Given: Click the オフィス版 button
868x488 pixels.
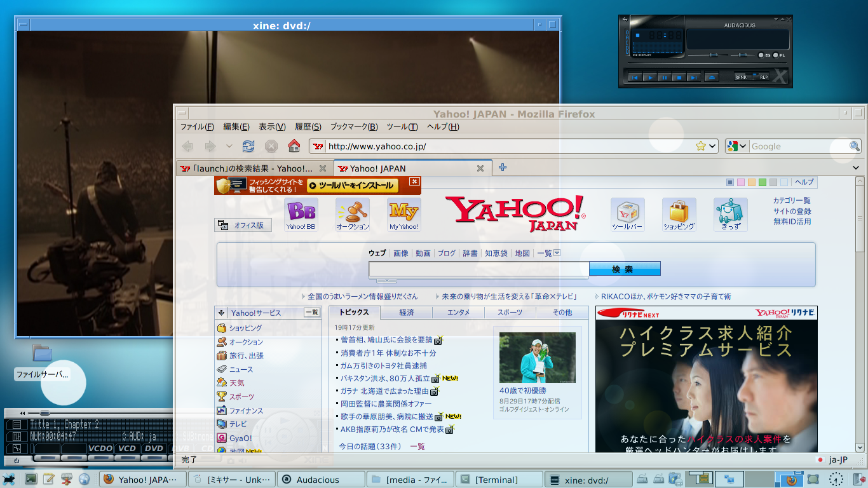Looking at the screenshot, I should pyautogui.click(x=243, y=225).
